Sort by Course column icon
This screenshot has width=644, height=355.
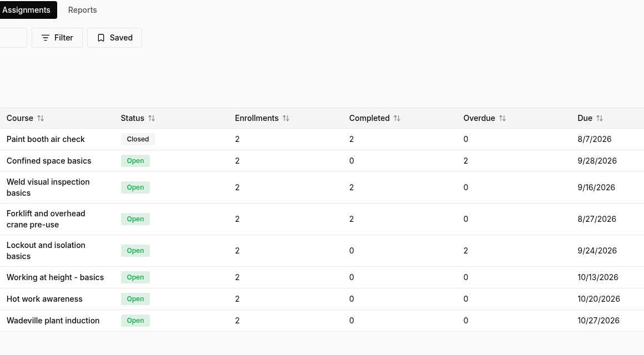40,118
